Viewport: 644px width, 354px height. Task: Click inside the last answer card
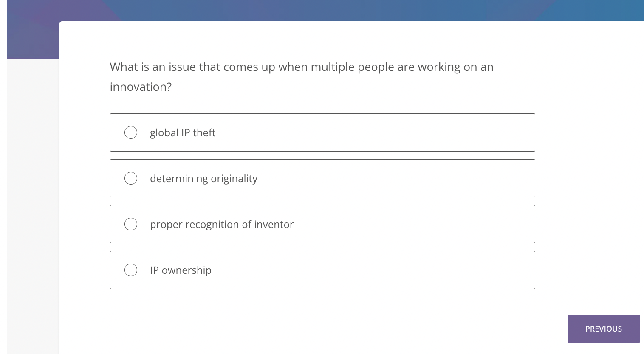(323, 270)
